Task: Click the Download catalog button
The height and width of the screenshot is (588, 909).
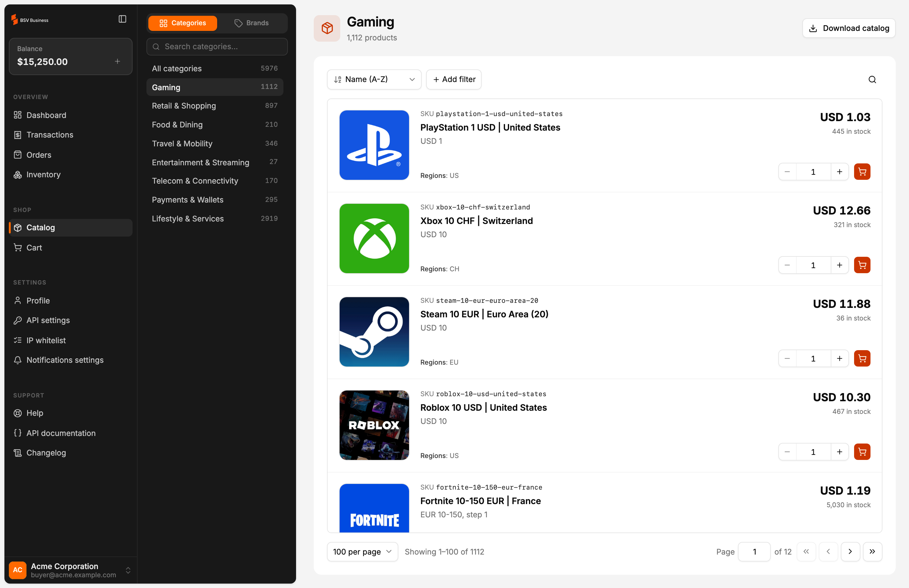Action: tap(849, 28)
